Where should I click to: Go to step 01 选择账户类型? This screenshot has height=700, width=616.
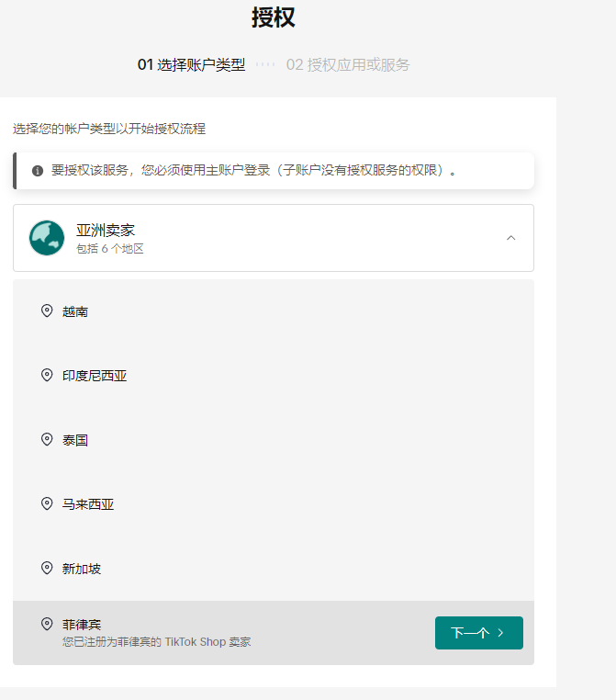coord(191,65)
